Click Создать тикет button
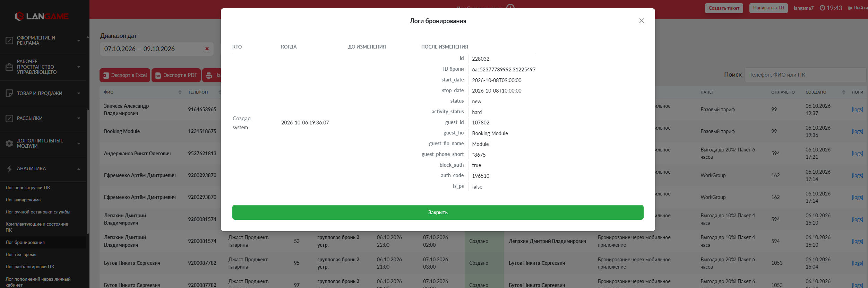This screenshot has width=868, height=288. 724,8
